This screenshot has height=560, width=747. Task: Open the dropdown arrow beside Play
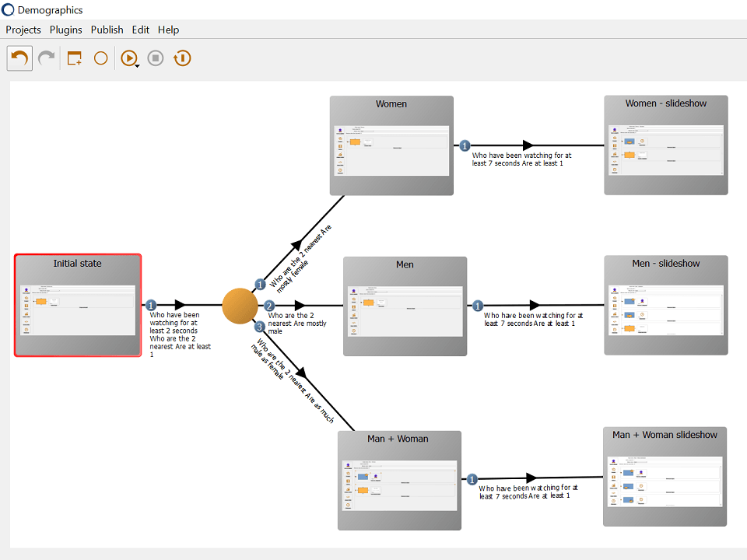click(x=138, y=65)
